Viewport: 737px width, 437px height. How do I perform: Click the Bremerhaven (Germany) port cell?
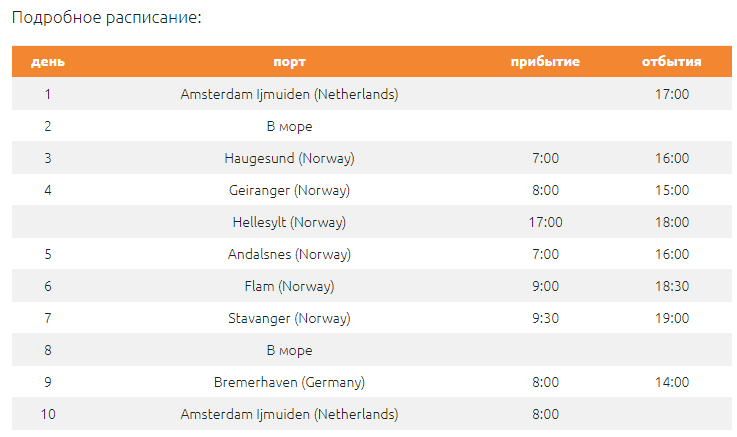tap(290, 382)
